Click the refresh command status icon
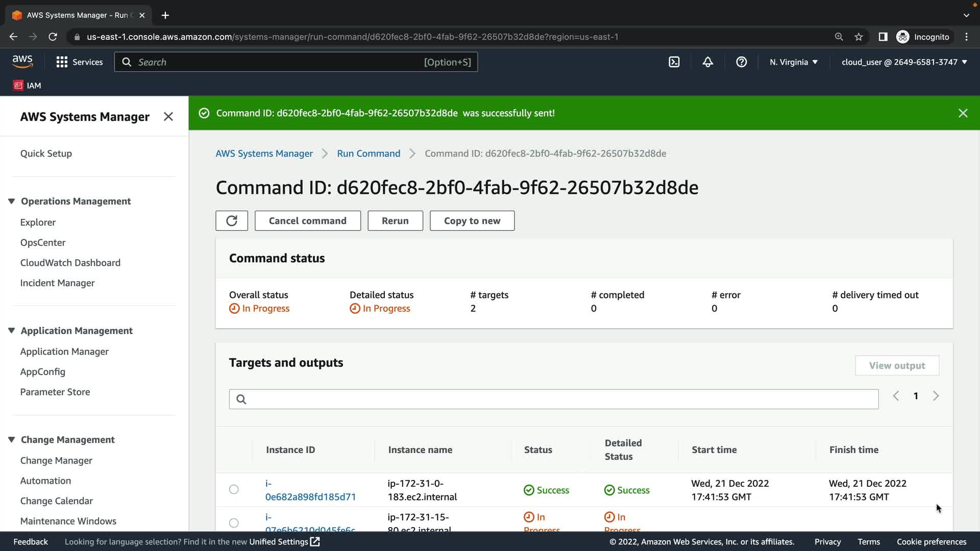 click(232, 221)
